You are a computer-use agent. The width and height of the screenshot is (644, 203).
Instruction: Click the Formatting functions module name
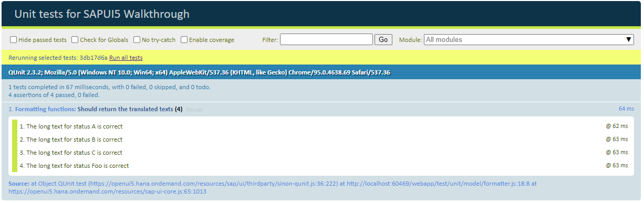45,109
